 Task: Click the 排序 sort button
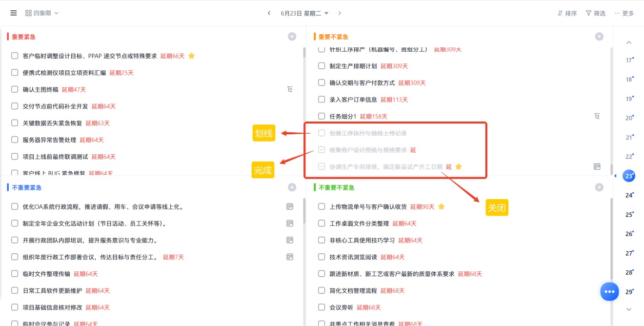[x=567, y=13]
